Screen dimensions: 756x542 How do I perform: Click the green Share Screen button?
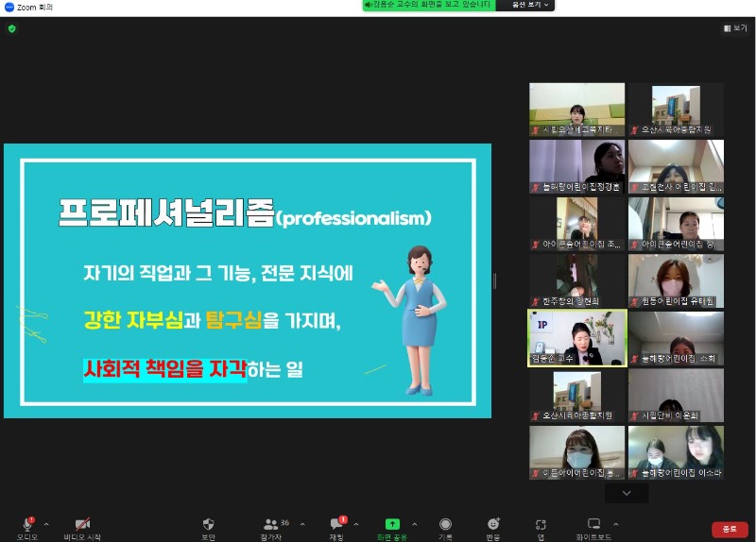tap(391, 524)
